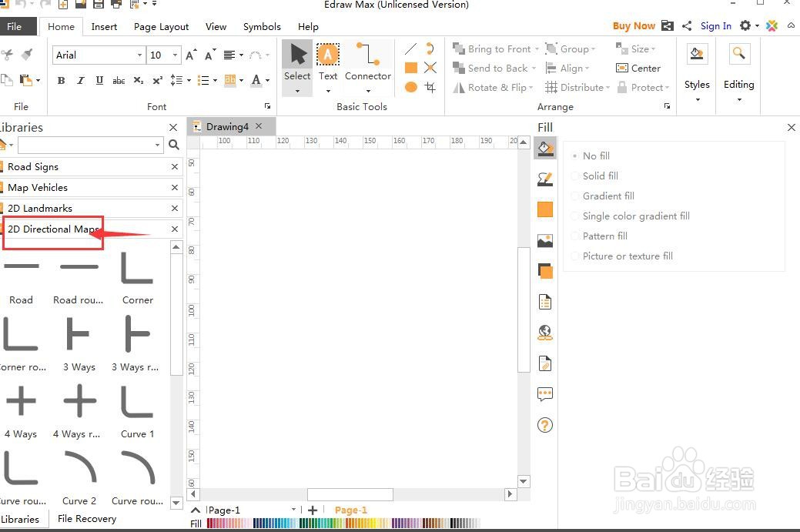Screen dimensions: 800x532
Task: Open the font size 10 dropdown
Action: (x=175, y=55)
